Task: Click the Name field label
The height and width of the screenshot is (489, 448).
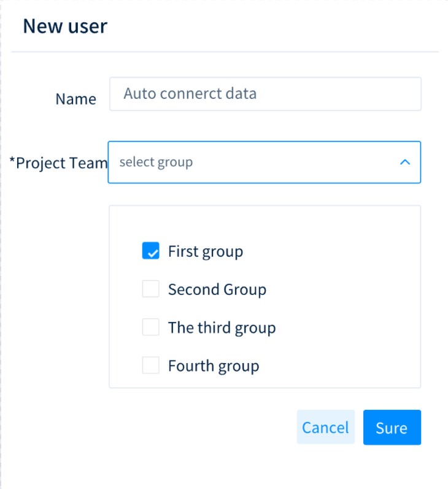Action: click(x=75, y=99)
